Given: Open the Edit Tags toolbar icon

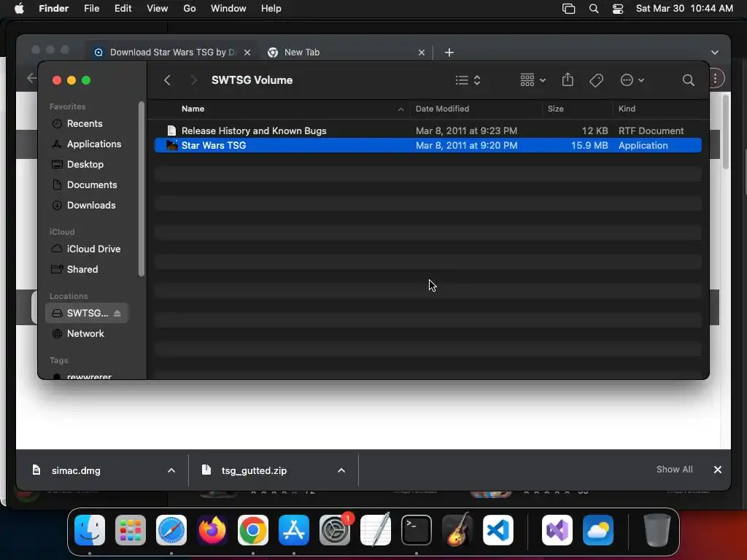Looking at the screenshot, I should click(596, 80).
